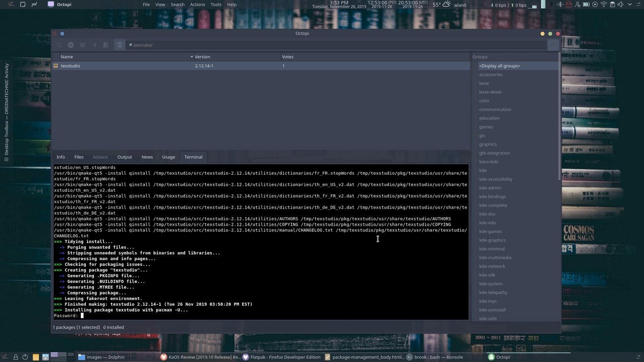Click the Votes column header
The height and width of the screenshot is (362, 644).
[x=376, y=57]
